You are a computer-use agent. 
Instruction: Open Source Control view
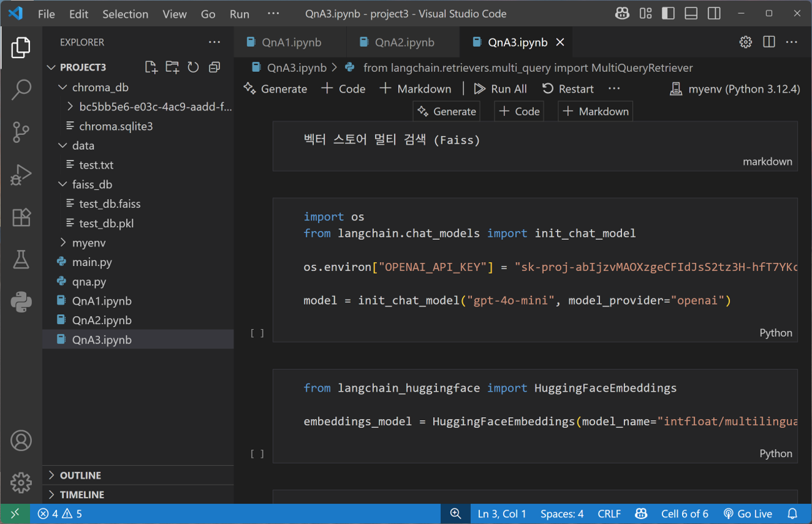21,132
